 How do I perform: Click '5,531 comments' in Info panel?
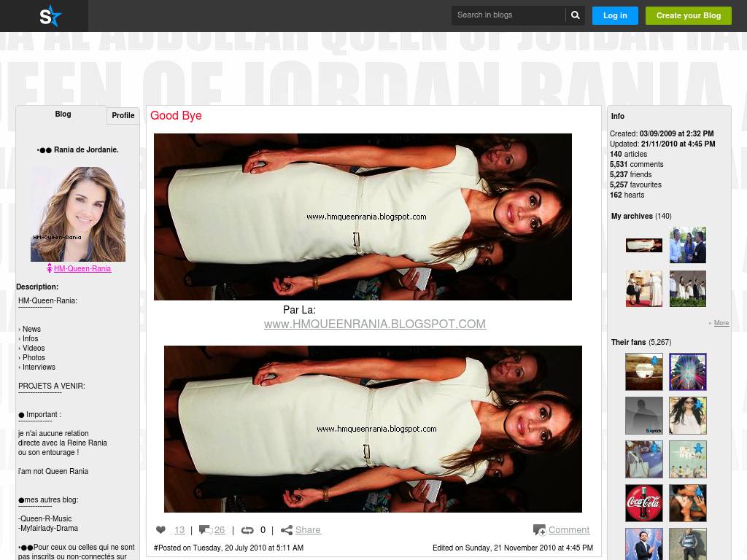coord(636,164)
